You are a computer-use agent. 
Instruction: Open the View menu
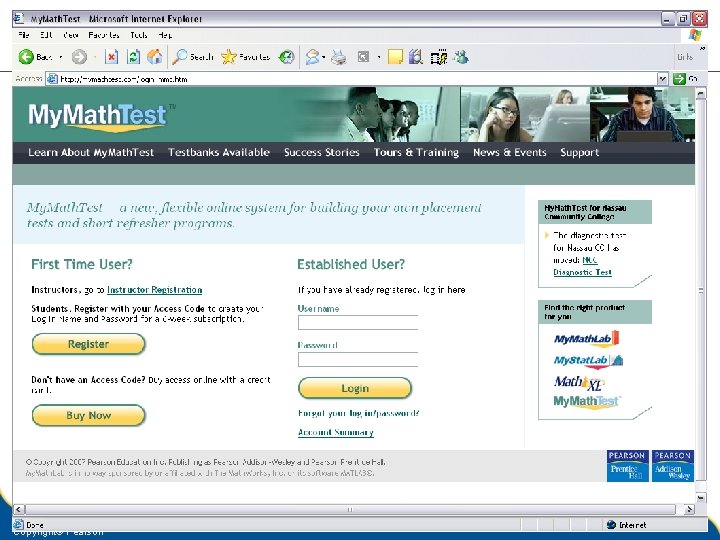click(x=71, y=35)
